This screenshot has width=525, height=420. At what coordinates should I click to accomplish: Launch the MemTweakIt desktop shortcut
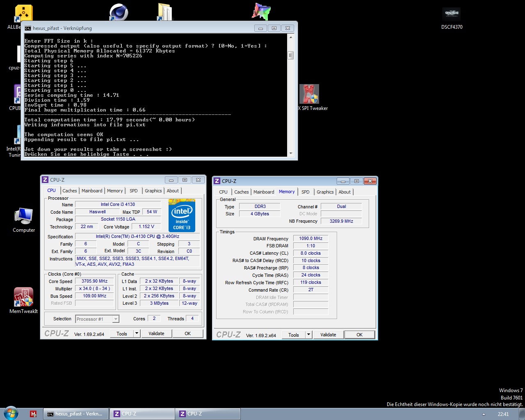(x=24, y=301)
